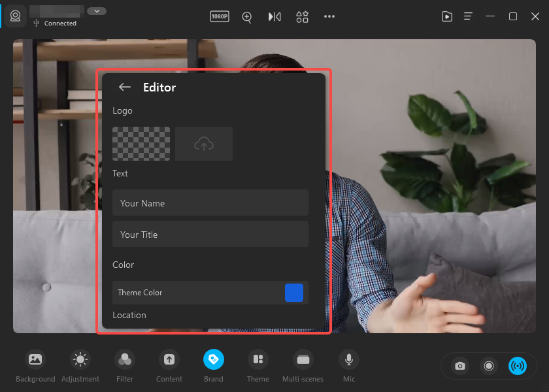
Task: Click the Your Title text field
Action: (x=210, y=235)
